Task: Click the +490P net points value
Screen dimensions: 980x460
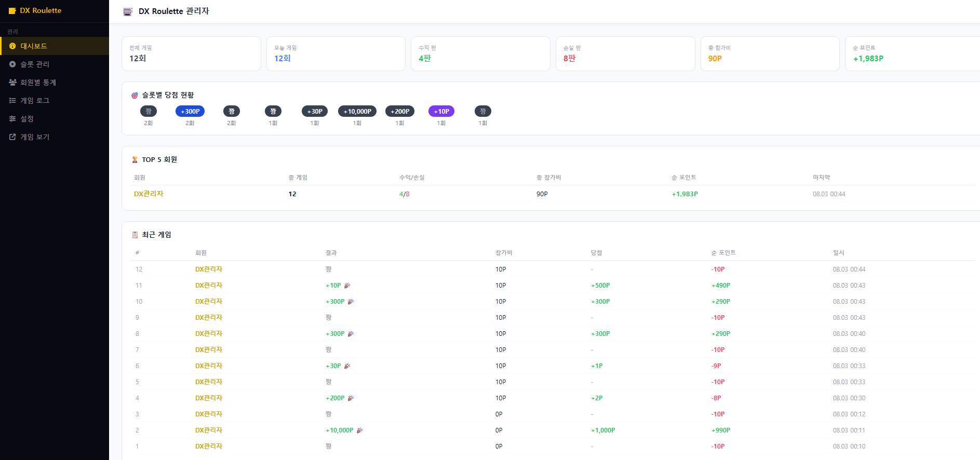Action: pyautogui.click(x=721, y=286)
